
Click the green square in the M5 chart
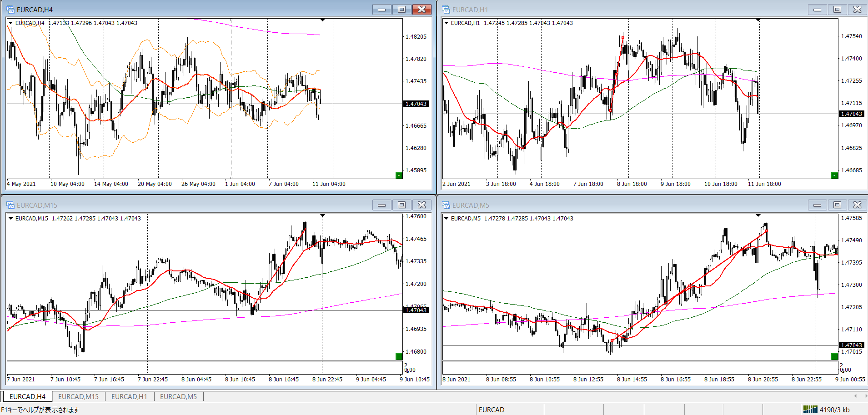coord(834,357)
